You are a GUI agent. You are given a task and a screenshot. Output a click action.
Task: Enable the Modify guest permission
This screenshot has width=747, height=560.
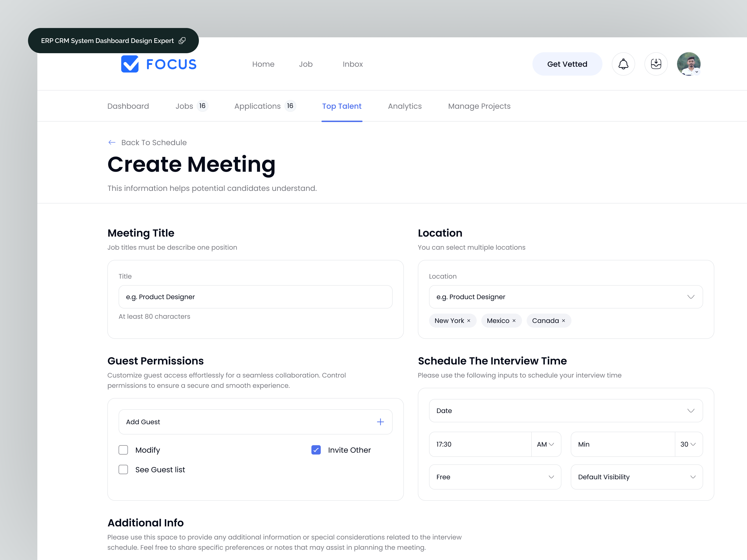[123, 450]
